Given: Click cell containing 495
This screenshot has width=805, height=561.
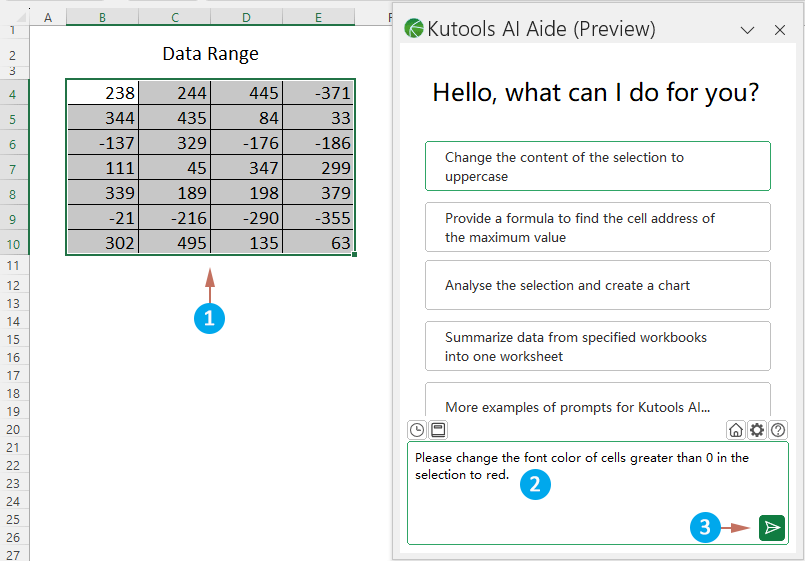Looking at the screenshot, I should (175, 243).
